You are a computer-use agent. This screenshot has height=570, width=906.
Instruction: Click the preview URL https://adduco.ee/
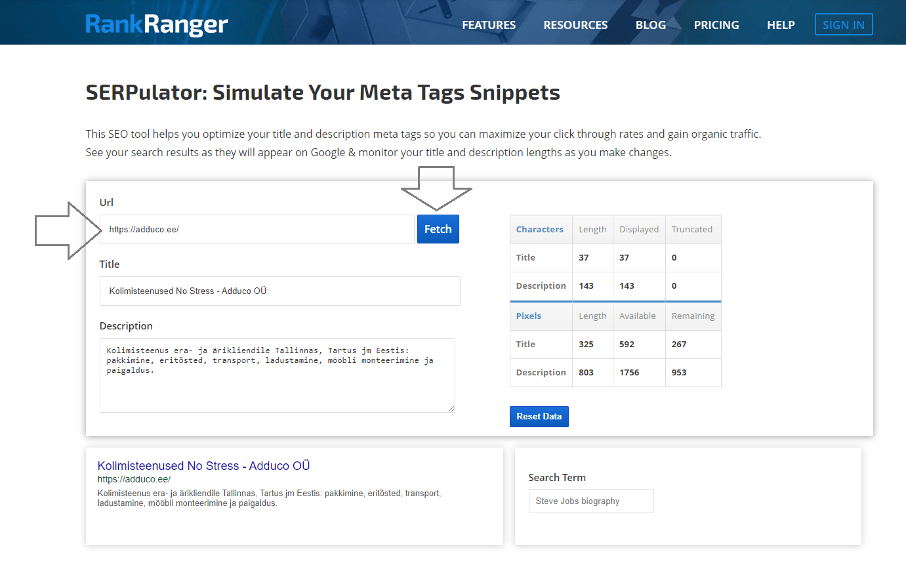(134, 479)
